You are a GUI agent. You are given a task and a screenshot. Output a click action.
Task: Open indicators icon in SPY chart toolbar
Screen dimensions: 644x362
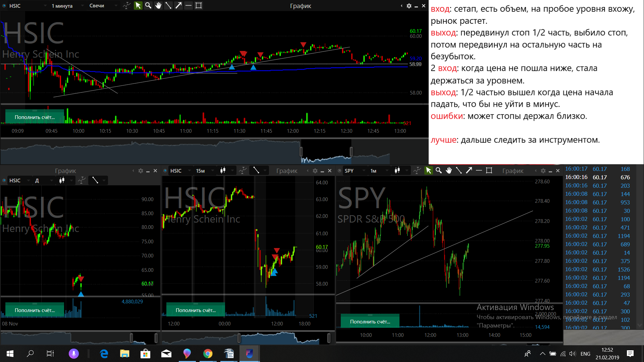tap(417, 171)
